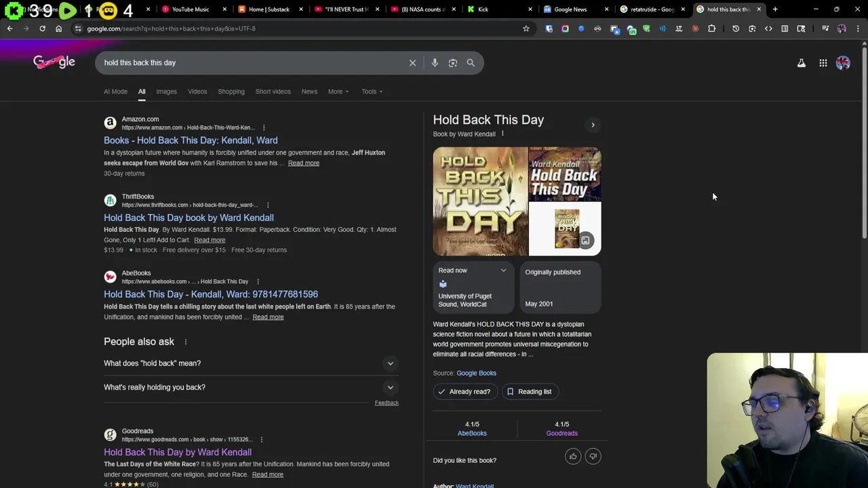Add the book to Reading list
The image size is (868, 488).
(x=530, y=391)
